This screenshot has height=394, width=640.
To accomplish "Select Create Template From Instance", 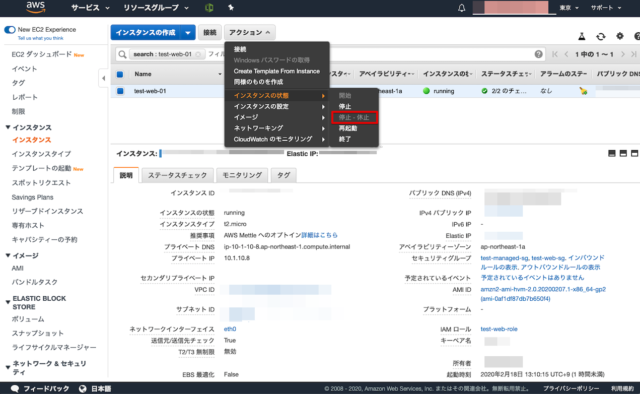I will point(277,71).
